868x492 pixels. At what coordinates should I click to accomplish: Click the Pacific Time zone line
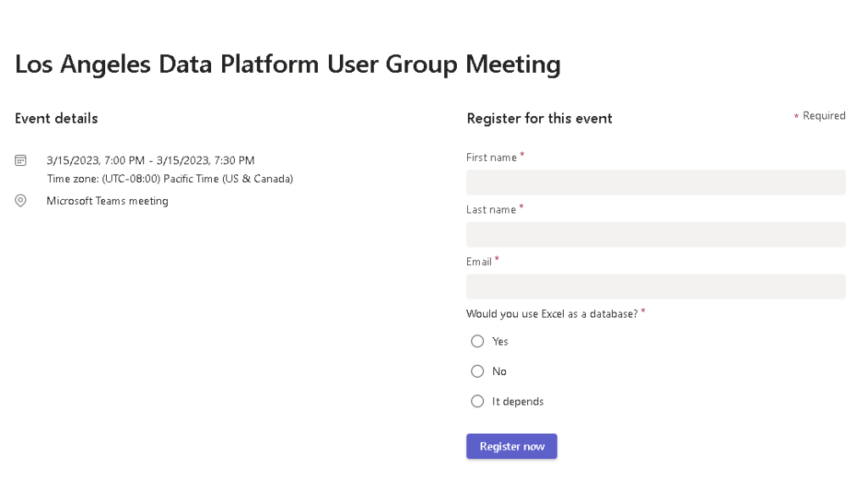tap(170, 179)
